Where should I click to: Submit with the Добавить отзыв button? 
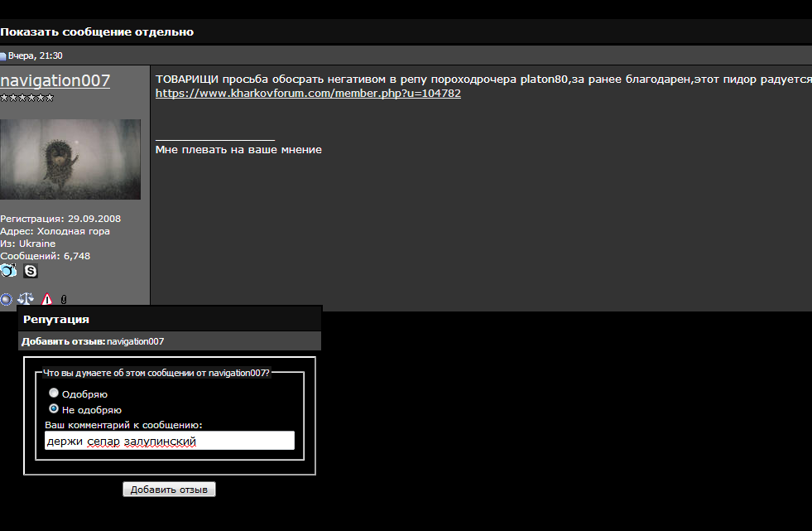click(x=169, y=490)
